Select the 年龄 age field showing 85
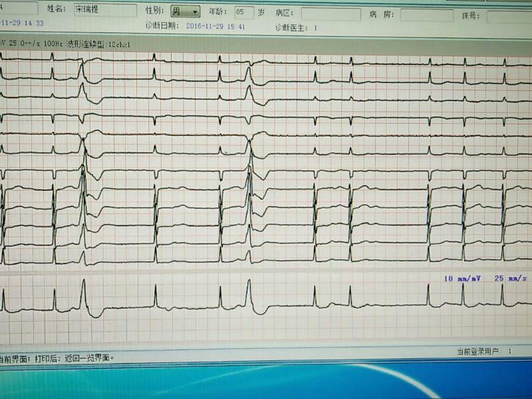Image resolution: width=532 pixels, height=399 pixels. pyautogui.click(x=244, y=12)
